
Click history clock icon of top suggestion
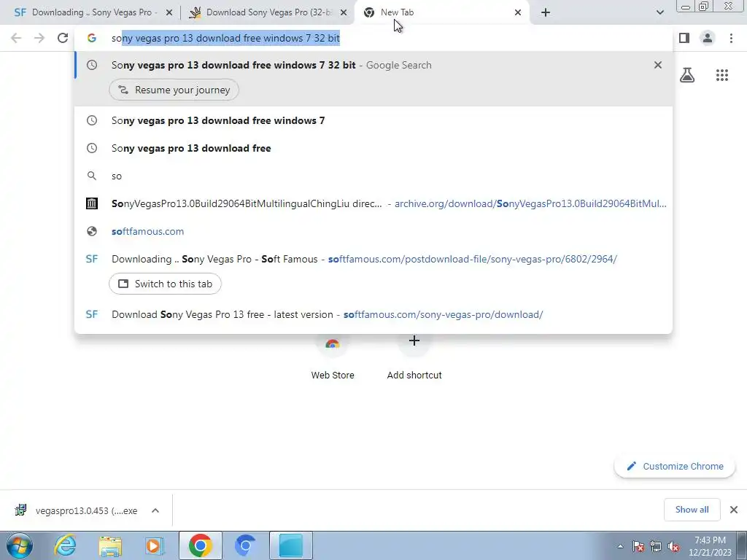click(92, 65)
